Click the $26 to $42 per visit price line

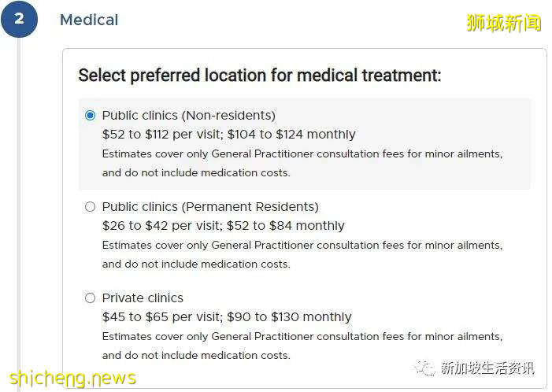(223, 226)
